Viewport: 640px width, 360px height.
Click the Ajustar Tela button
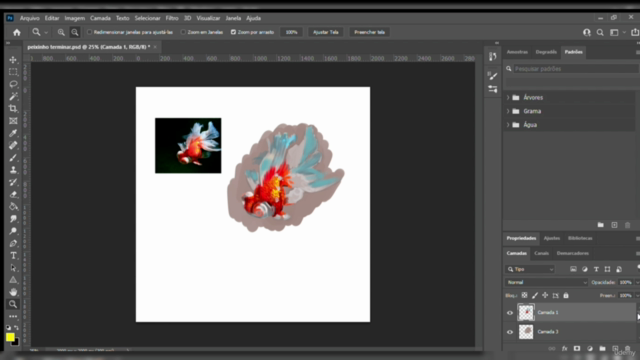point(326,32)
